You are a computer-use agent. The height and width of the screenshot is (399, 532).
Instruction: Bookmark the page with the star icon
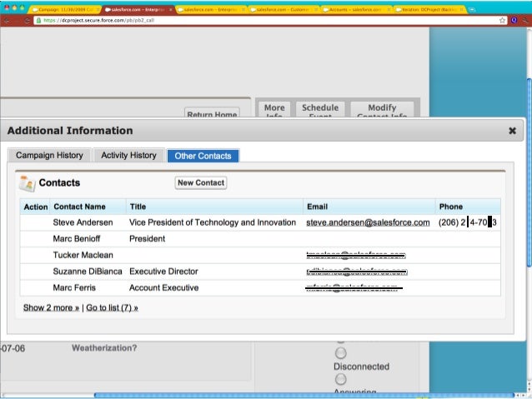502,20
